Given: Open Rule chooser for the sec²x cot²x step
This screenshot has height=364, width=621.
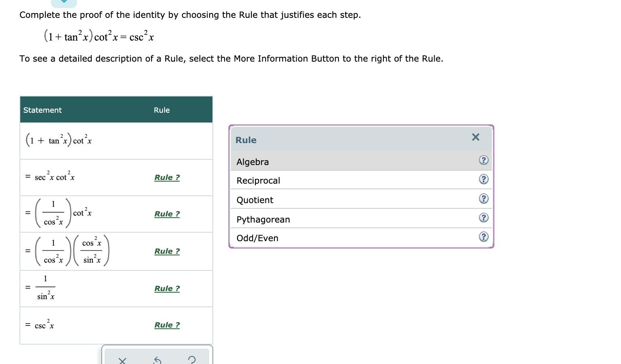Looking at the screenshot, I should click(167, 178).
